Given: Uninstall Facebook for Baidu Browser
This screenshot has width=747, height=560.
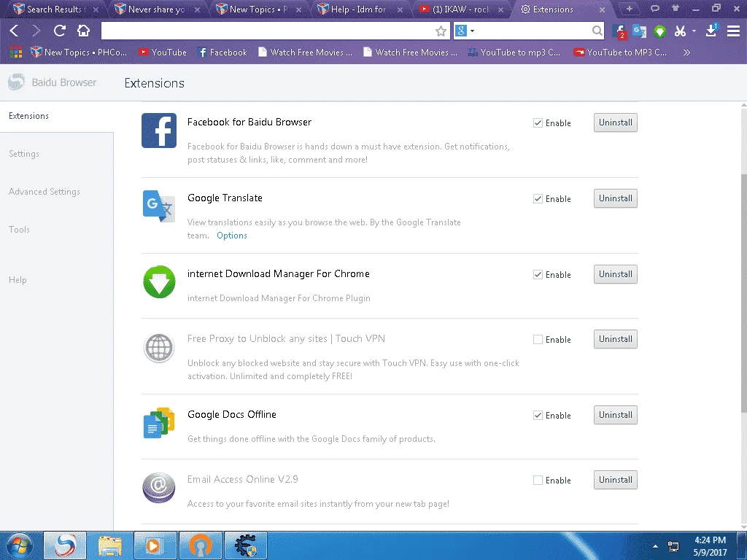Looking at the screenshot, I should 616,122.
